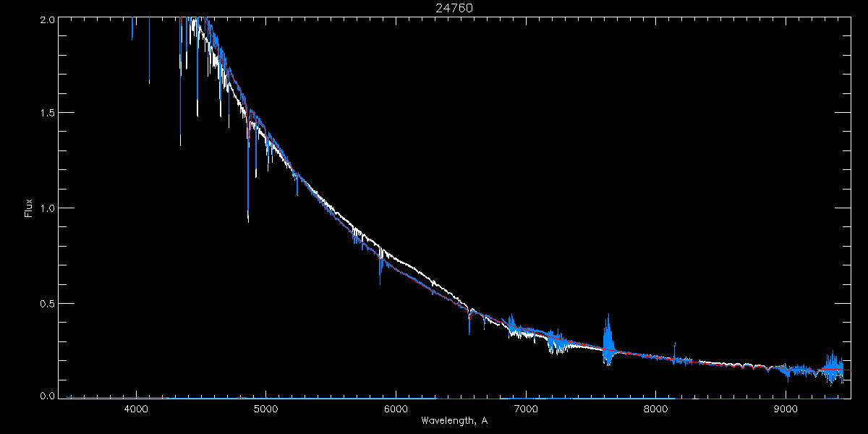Viewport: 868px width, 434px height.
Task: Click the 7000 wavelength tick label
Action: (x=526, y=409)
